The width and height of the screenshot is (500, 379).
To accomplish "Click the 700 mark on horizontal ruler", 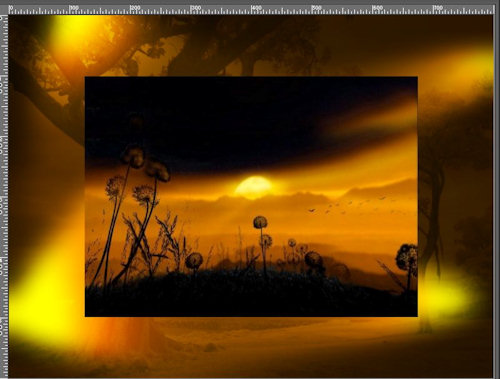I will (x=438, y=8).
